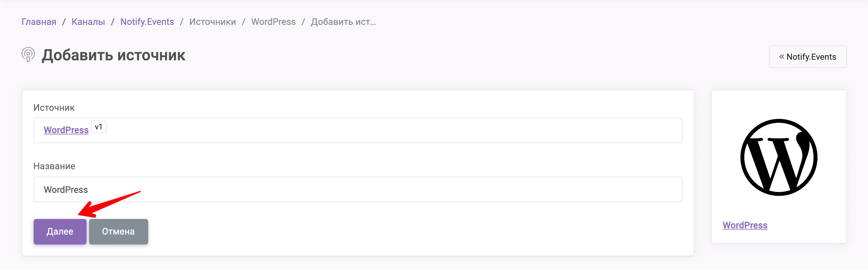This screenshot has width=868, height=270.
Task: Click the Название field label
Action: click(x=54, y=166)
